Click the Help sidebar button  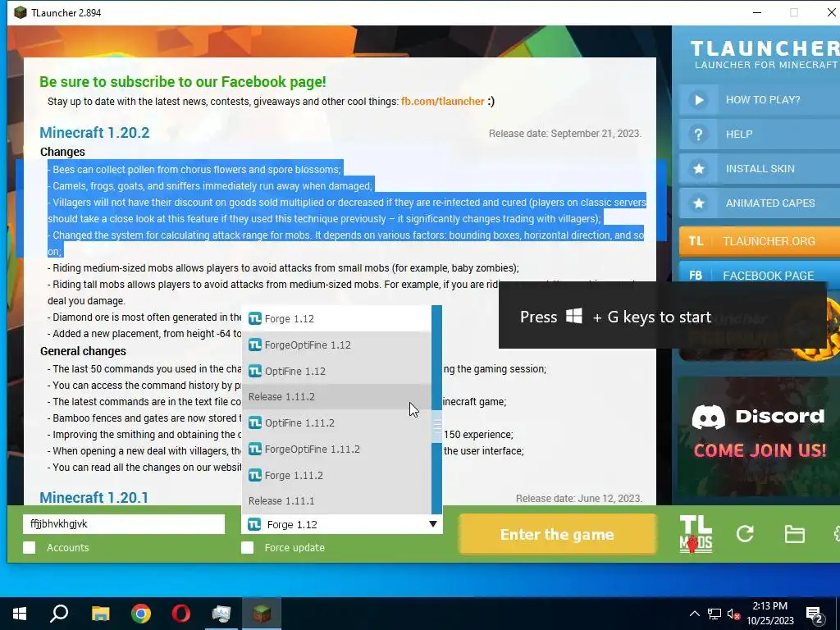[x=760, y=134]
